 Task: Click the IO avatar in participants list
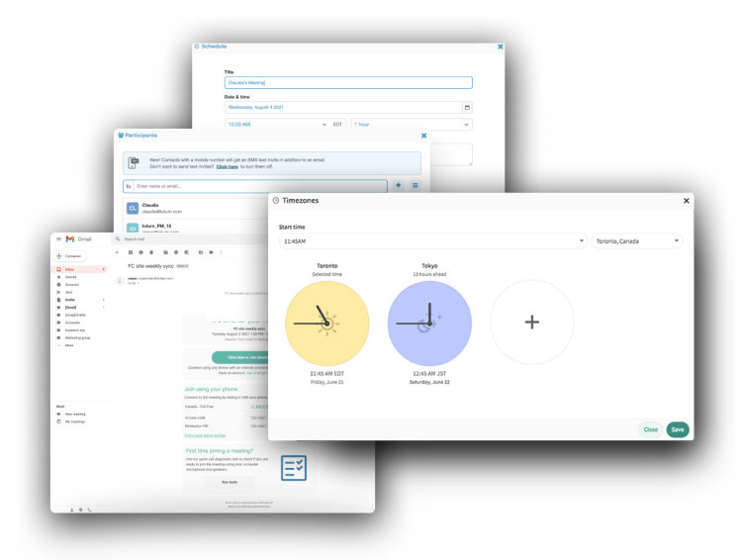point(133,228)
